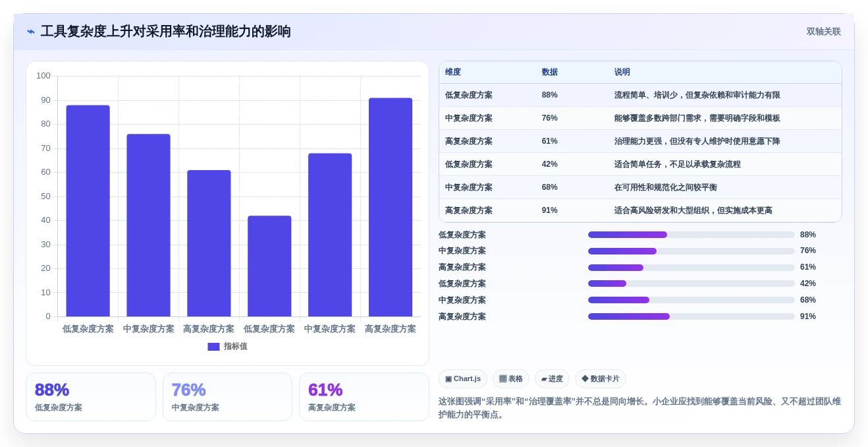Select the tallest chart bar at 91
The height and width of the screenshot is (447, 868).
(391, 207)
